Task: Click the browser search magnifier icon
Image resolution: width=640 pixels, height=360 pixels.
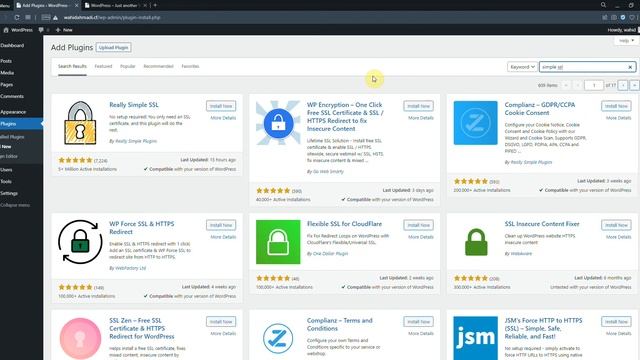Action: [603, 5]
